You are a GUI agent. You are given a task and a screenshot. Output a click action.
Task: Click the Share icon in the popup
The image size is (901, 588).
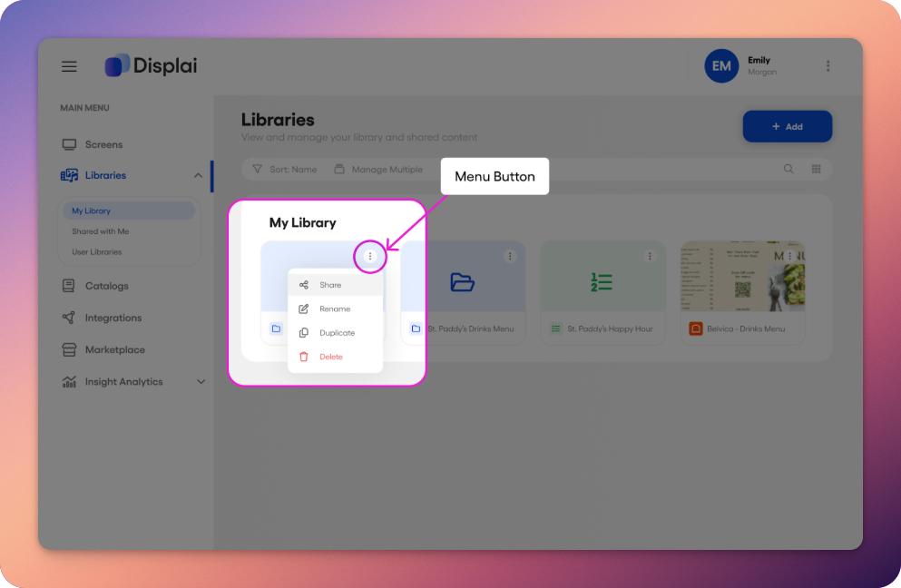(x=304, y=285)
